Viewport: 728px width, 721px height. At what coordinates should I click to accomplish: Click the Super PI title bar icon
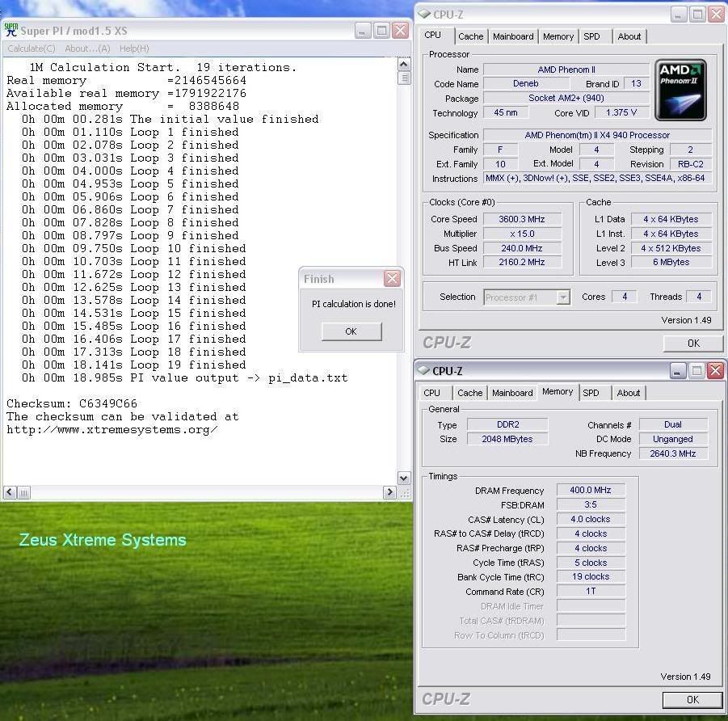tap(11, 30)
